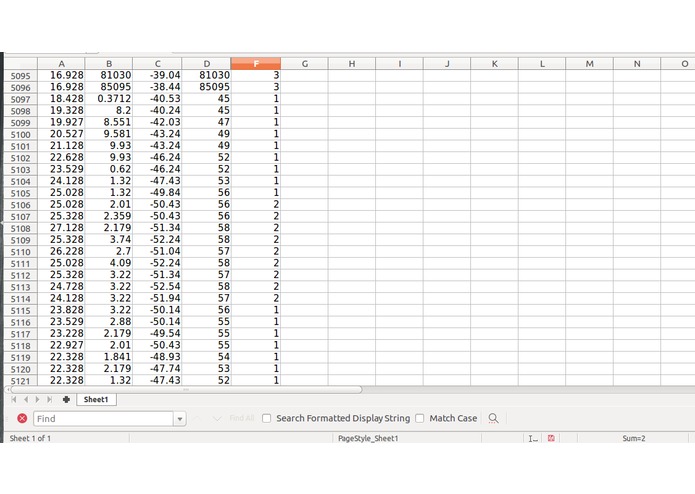
Task: Select column B header
Action: 109,64
